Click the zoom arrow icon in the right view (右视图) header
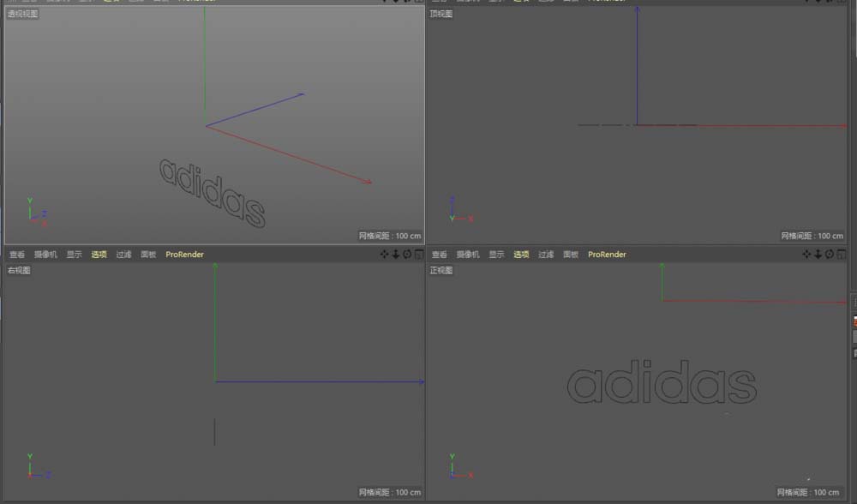 coord(395,255)
